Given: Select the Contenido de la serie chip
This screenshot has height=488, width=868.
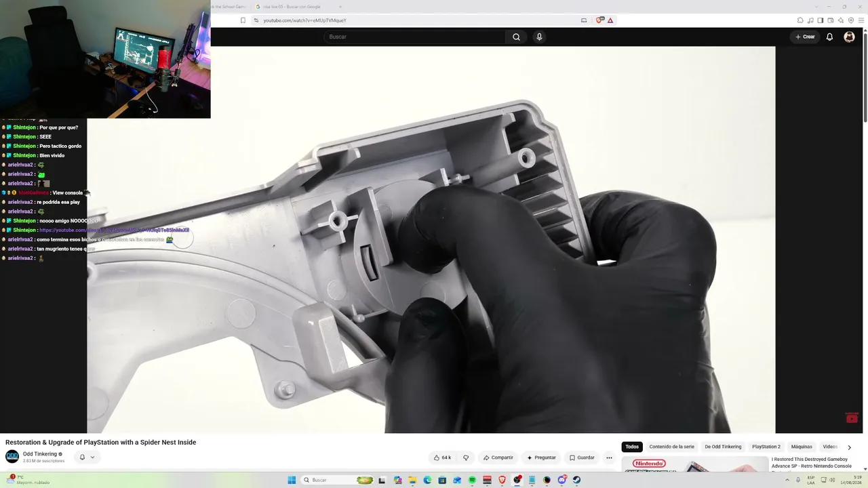Looking at the screenshot, I should 671,447.
